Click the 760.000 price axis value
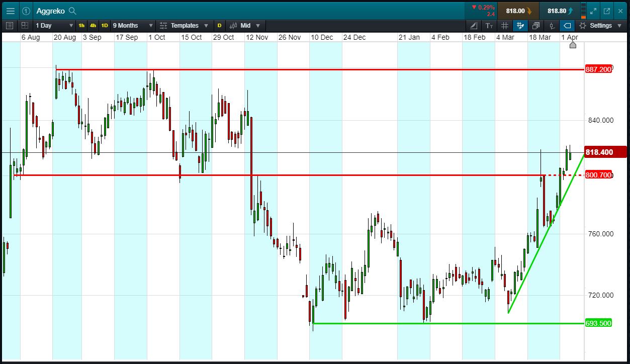Screen dimensions: 630x364 [x=601, y=234]
